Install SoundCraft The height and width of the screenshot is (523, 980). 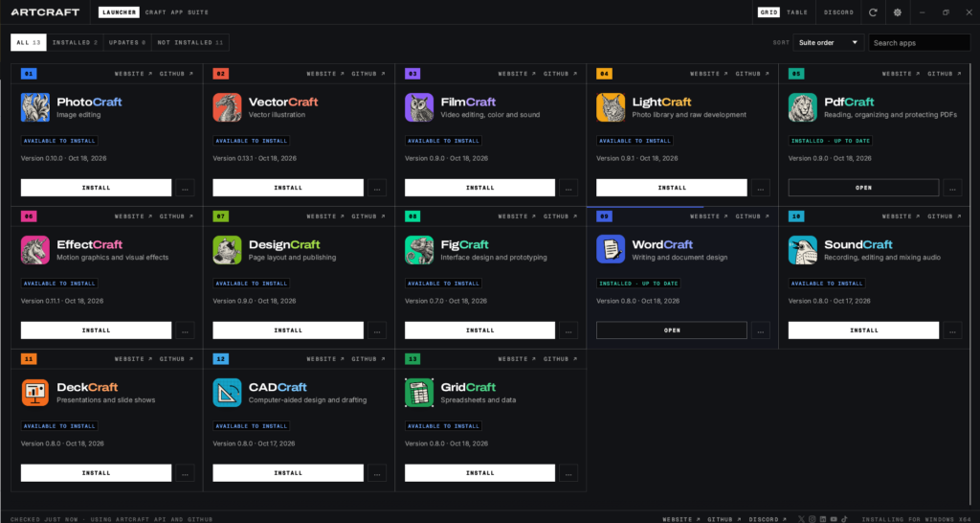(864, 330)
